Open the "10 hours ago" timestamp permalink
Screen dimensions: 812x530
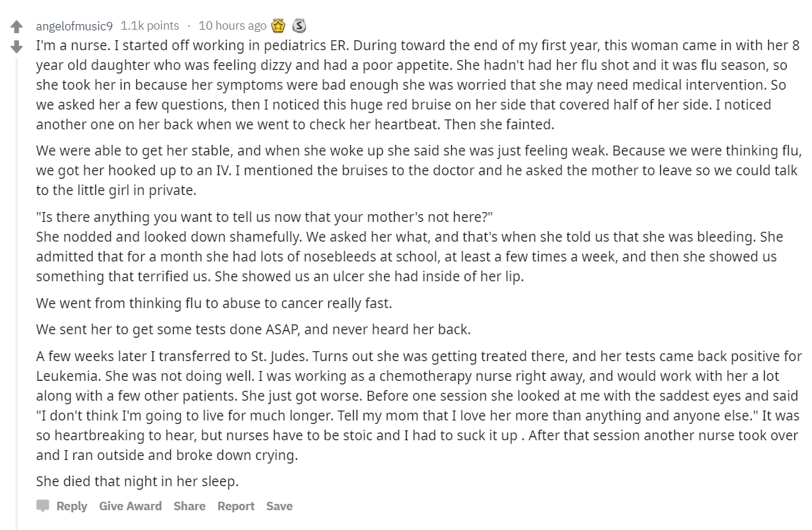pos(232,25)
